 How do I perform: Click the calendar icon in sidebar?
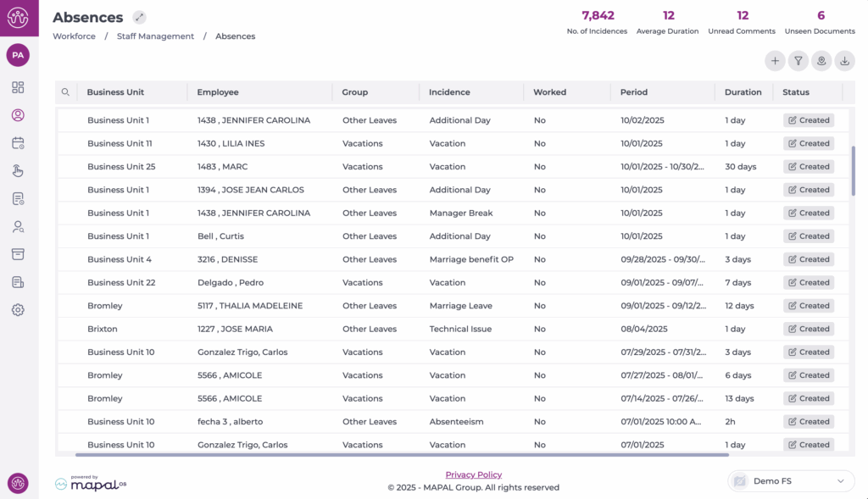tap(18, 143)
